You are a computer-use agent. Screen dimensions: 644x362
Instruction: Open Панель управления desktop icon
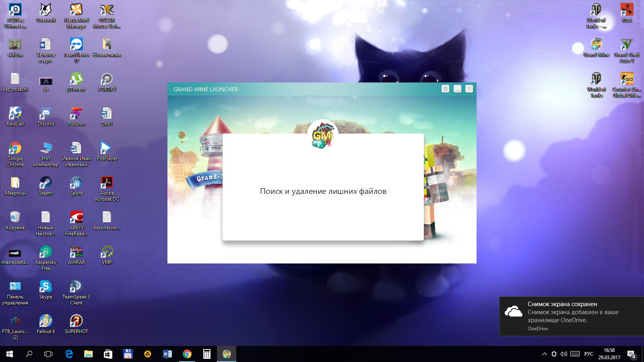15,293
